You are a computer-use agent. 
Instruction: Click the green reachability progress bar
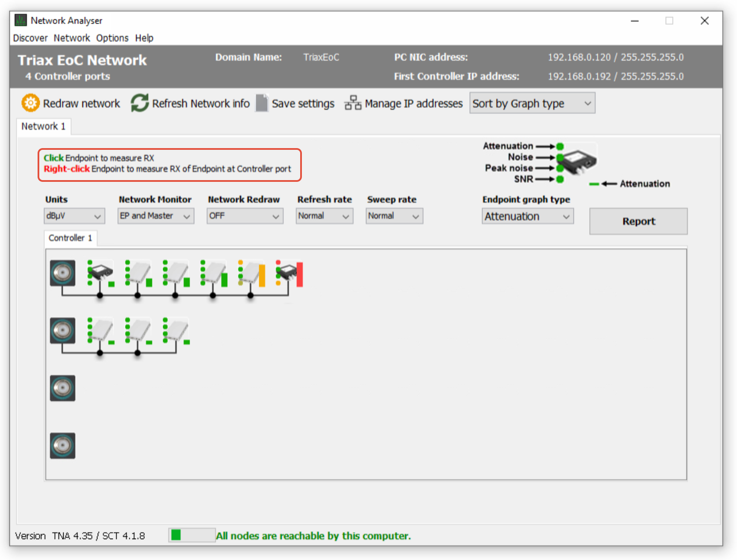click(x=192, y=535)
